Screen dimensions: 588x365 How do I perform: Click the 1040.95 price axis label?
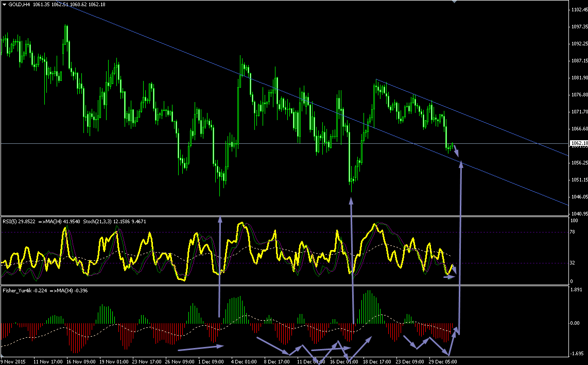coord(580,213)
